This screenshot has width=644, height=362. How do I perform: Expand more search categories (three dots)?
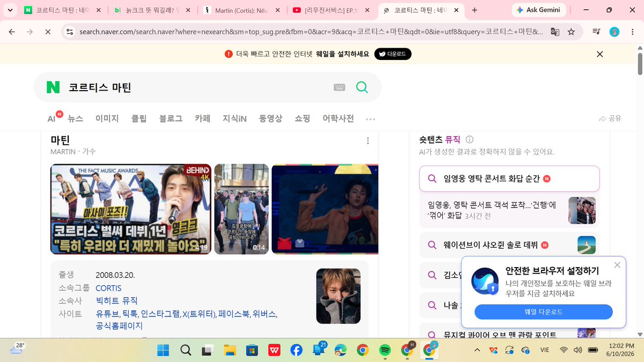(x=370, y=119)
